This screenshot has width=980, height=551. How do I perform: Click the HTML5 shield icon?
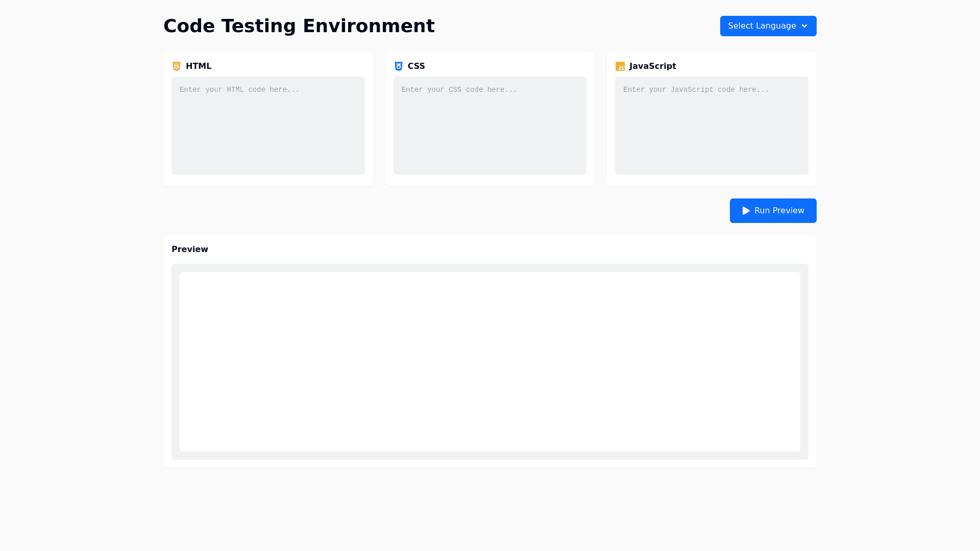tap(177, 66)
